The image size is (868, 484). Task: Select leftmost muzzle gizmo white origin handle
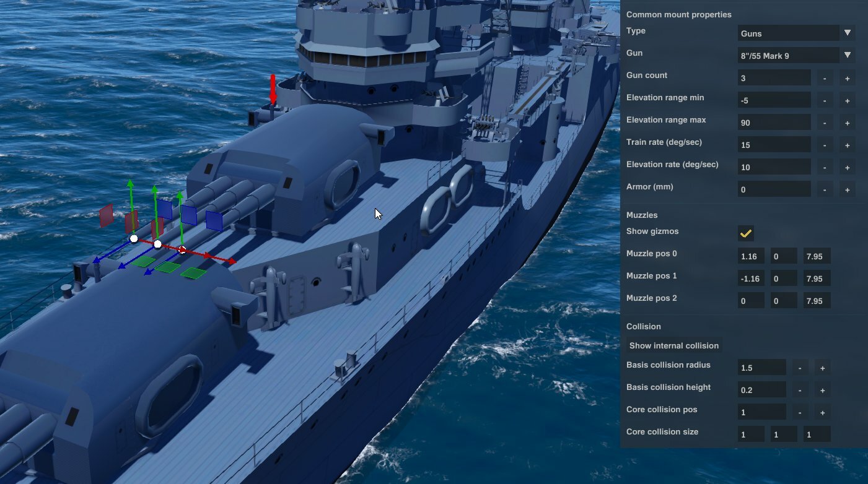(x=134, y=238)
